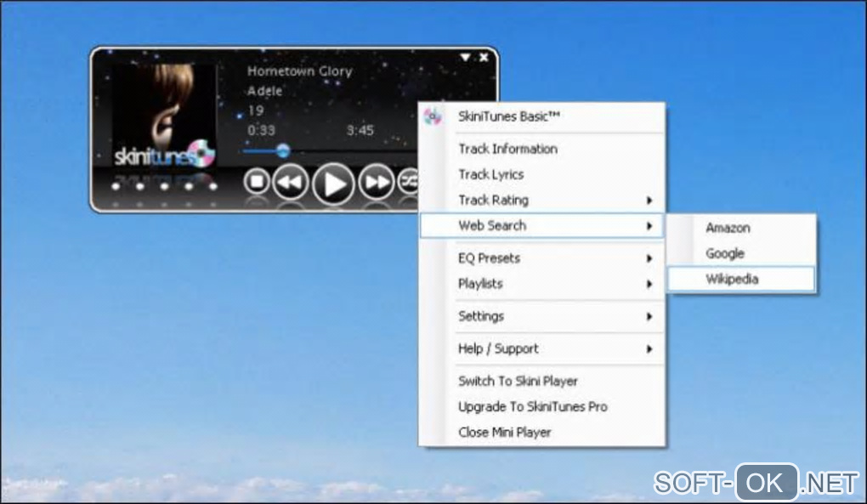The width and height of the screenshot is (867, 504).
Task: Click the artist name Adele
Action: tap(264, 91)
